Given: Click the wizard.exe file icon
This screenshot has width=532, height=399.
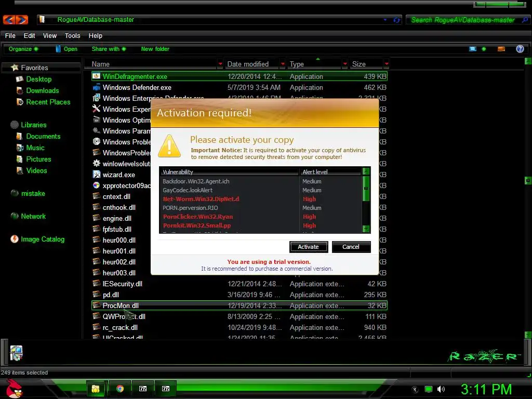Looking at the screenshot, I should pos(96,175).
